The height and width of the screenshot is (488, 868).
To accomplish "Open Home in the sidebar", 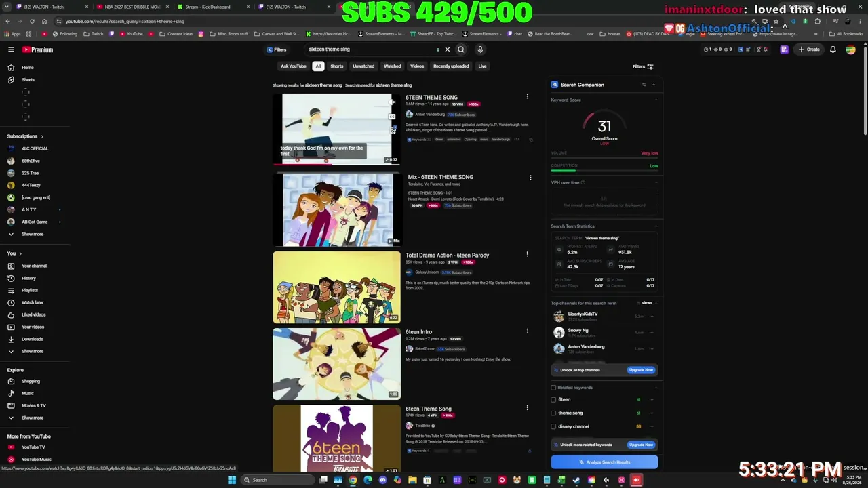I will (x=27, y=68).
